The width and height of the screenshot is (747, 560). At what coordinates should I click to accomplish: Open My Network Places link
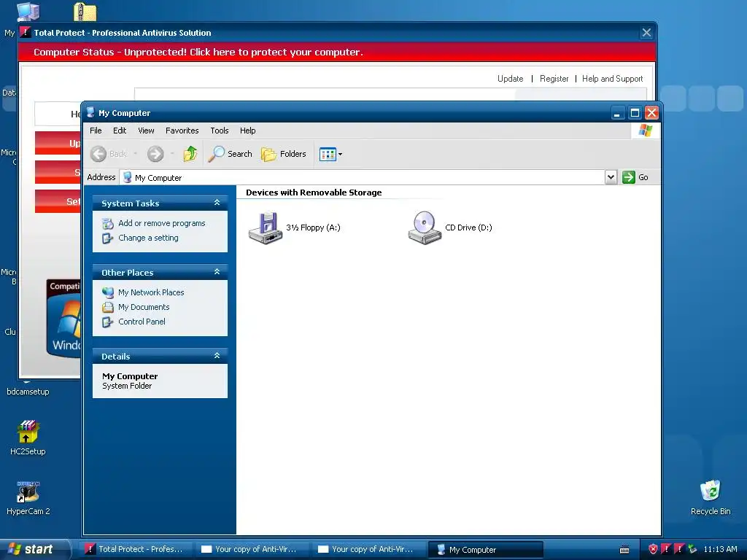(151, 292)
